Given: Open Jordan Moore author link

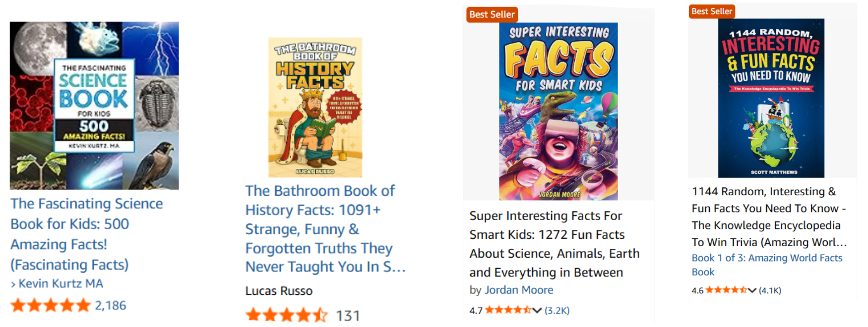Looking at the screenshot, I should point(518,290).
